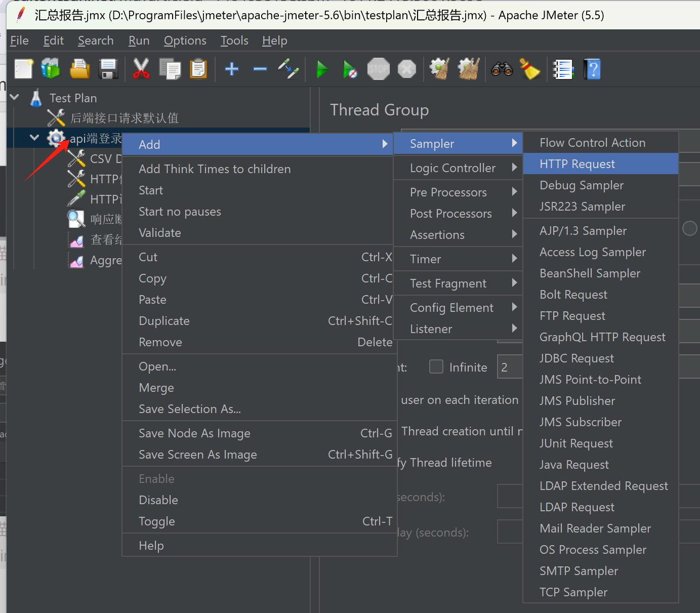The width and height of the screenshot is (700, 613).
Task: Click the Paste clipboard icon
Action: pos(198,69)
